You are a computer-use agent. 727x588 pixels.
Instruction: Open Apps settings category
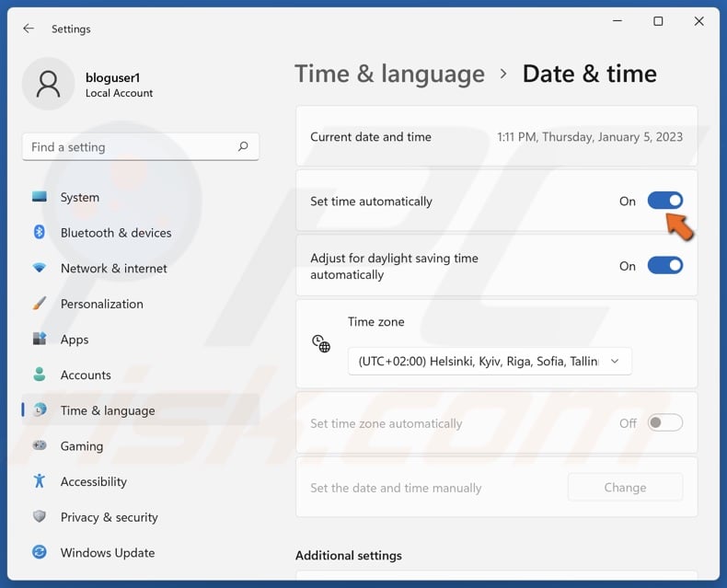click(141, 339)
